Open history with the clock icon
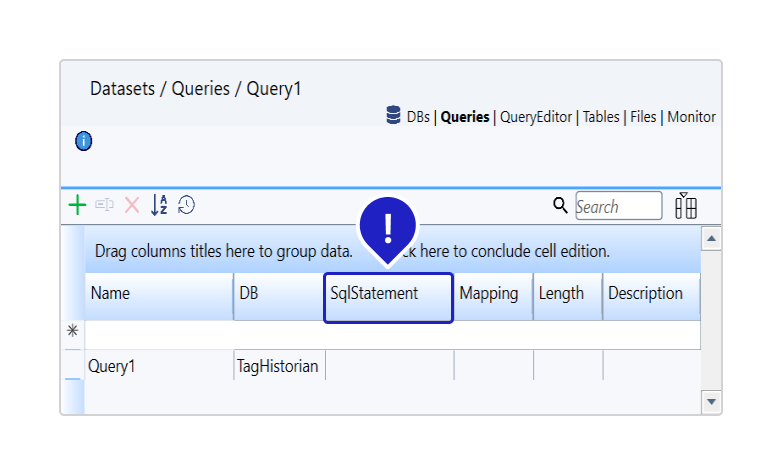The height and width of the screenshot is (475, 782). coord(186,205)
